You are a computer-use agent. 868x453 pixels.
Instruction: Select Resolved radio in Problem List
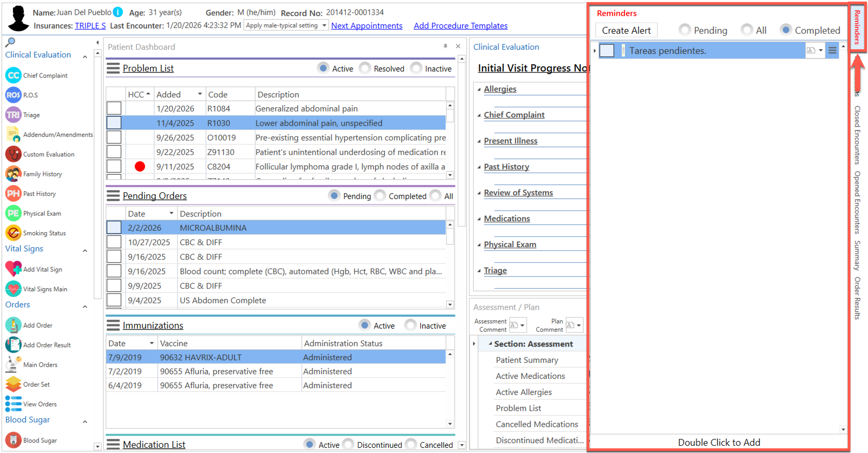click(x=365, y=68)
